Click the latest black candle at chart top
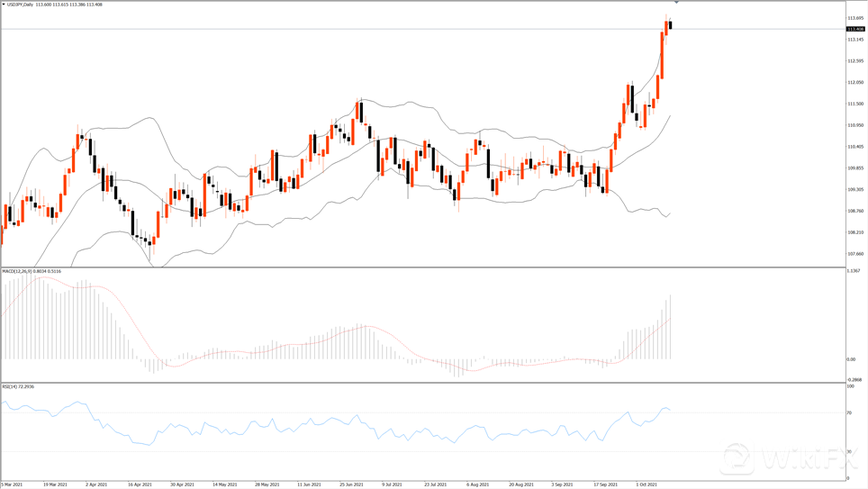 [x=670, y=24]
